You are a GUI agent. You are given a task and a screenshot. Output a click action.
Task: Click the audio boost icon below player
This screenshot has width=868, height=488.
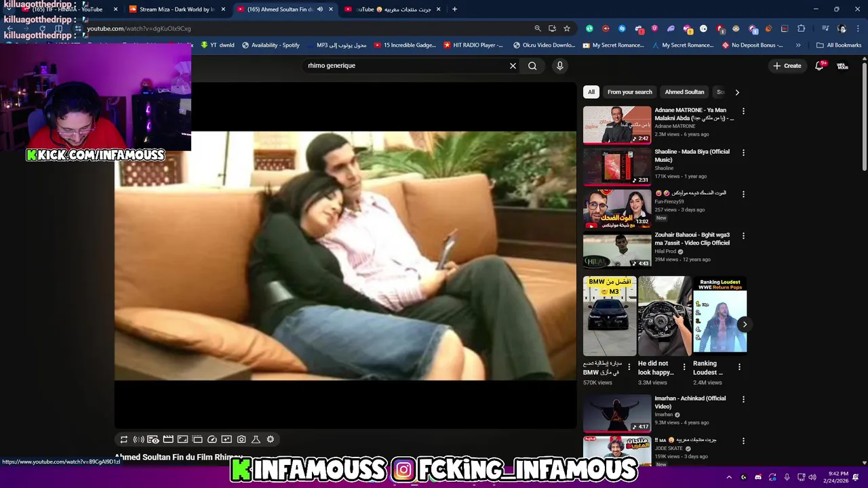coord(138,439)
